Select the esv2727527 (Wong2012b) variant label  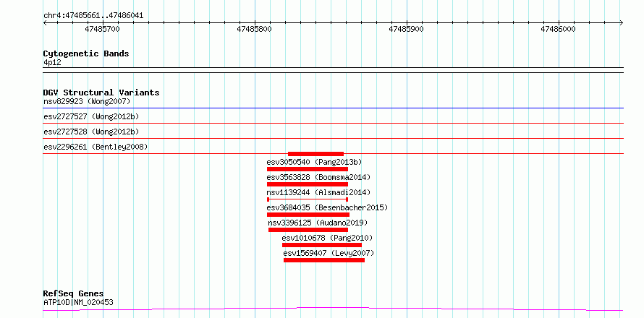pyautogui.click(x=91, y=116)
